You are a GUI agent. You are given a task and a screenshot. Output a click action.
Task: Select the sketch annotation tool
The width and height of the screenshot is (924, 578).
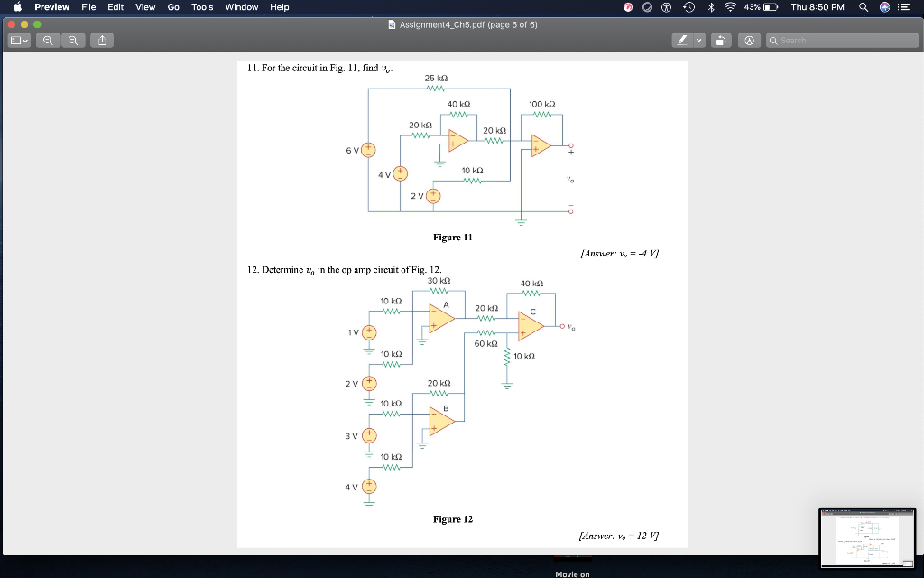(x=682, y=40)
